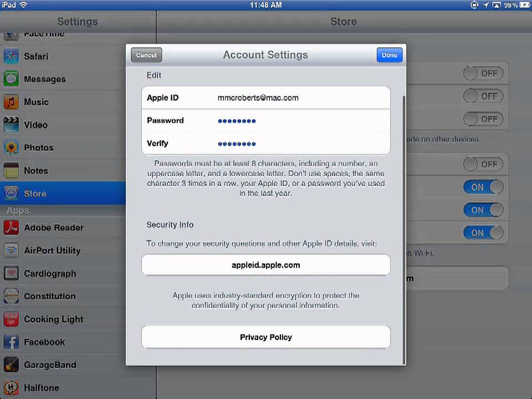Turn off the first ON switch
This screenshot has height=399, width=532.
click(483, 187)
